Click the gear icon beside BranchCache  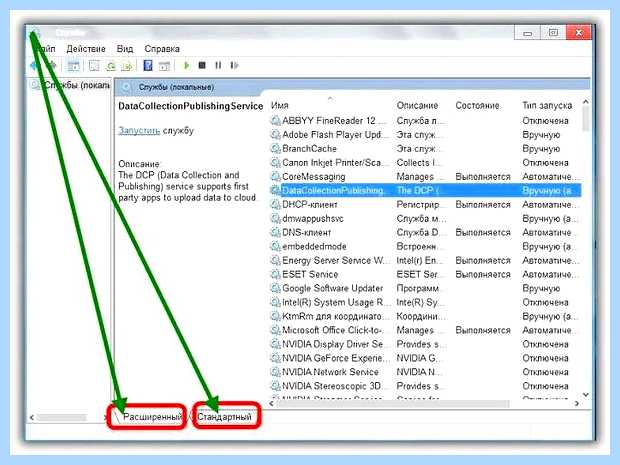275,149
